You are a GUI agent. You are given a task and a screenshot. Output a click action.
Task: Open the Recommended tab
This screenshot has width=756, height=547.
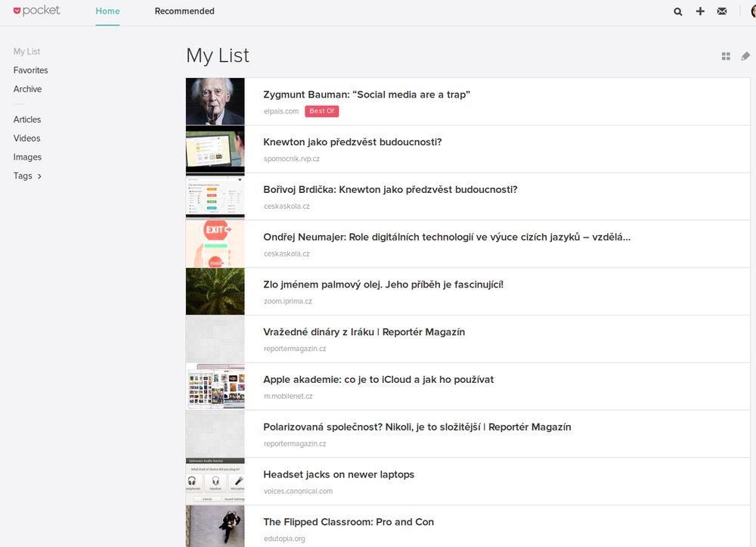tap(184, 11)
